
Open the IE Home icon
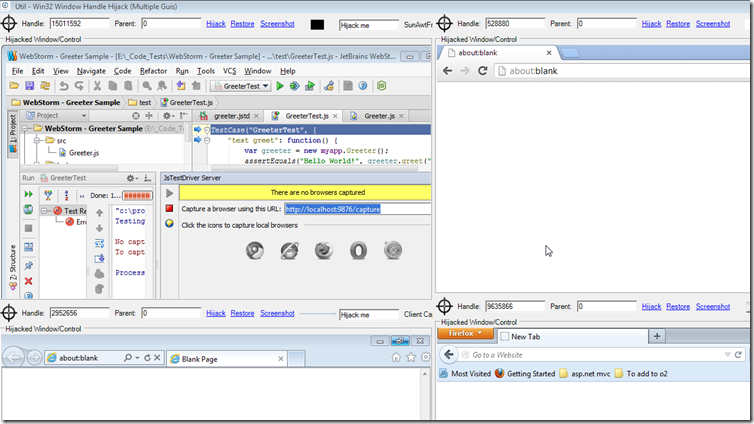tap(396, 357)
